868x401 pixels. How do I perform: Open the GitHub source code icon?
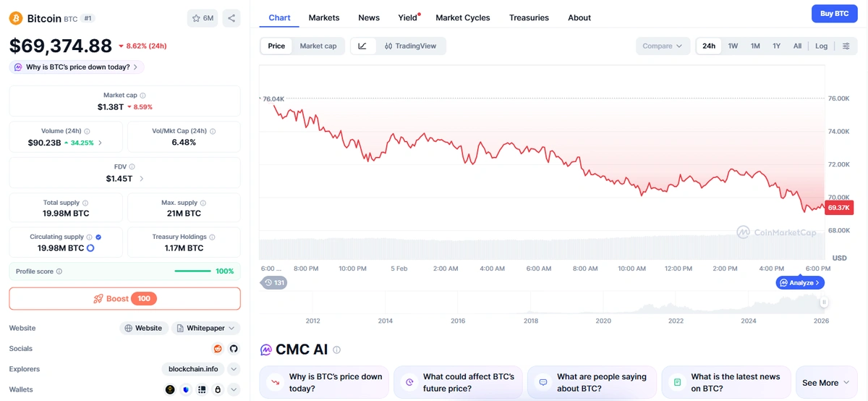coord(234,349)
